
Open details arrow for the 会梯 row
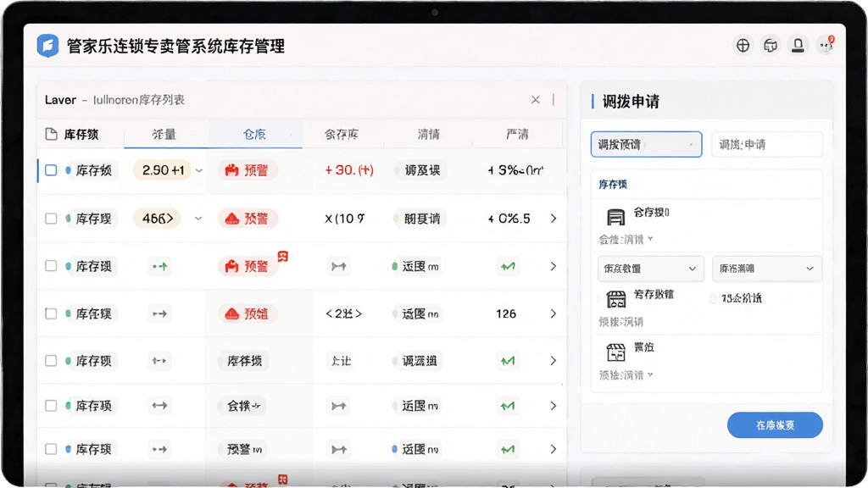click(x=553, y=406)
